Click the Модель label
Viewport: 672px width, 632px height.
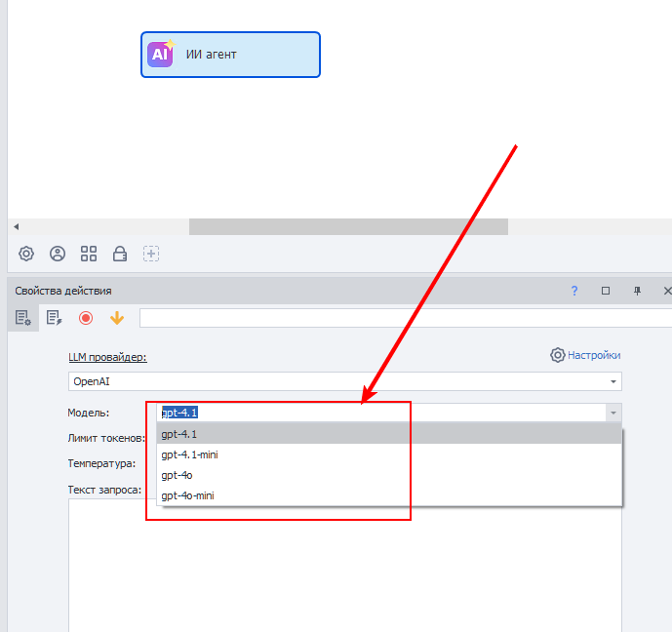pyautogui.click(x=89, y=413)
